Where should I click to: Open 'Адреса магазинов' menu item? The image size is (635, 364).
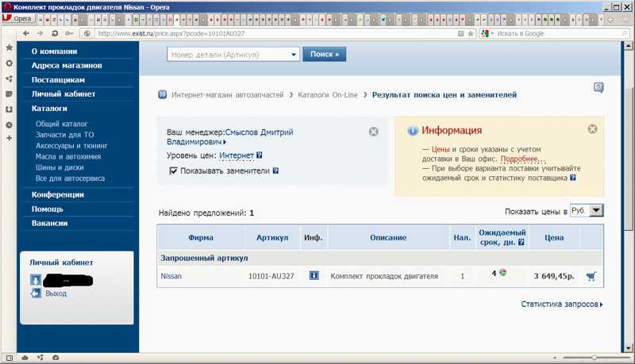[x=67, y=66]
